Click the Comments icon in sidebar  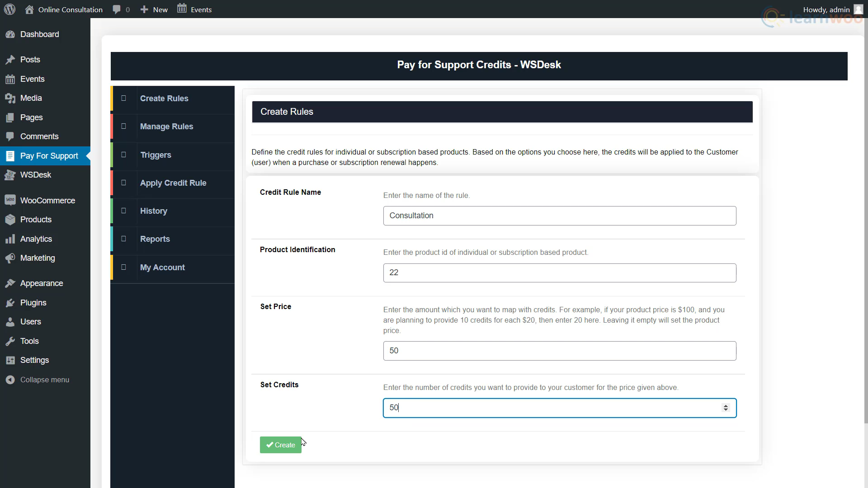point(10,136)
